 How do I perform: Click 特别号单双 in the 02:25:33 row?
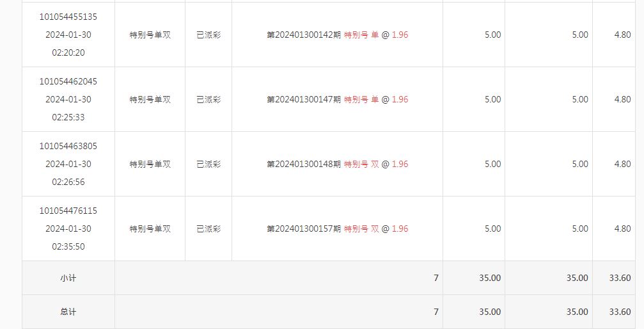[150, 99]
